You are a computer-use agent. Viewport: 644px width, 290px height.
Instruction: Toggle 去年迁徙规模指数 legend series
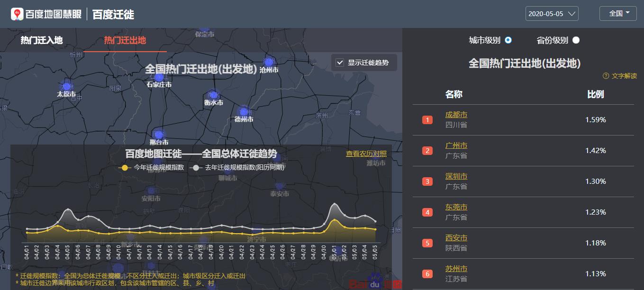[237, 167]
